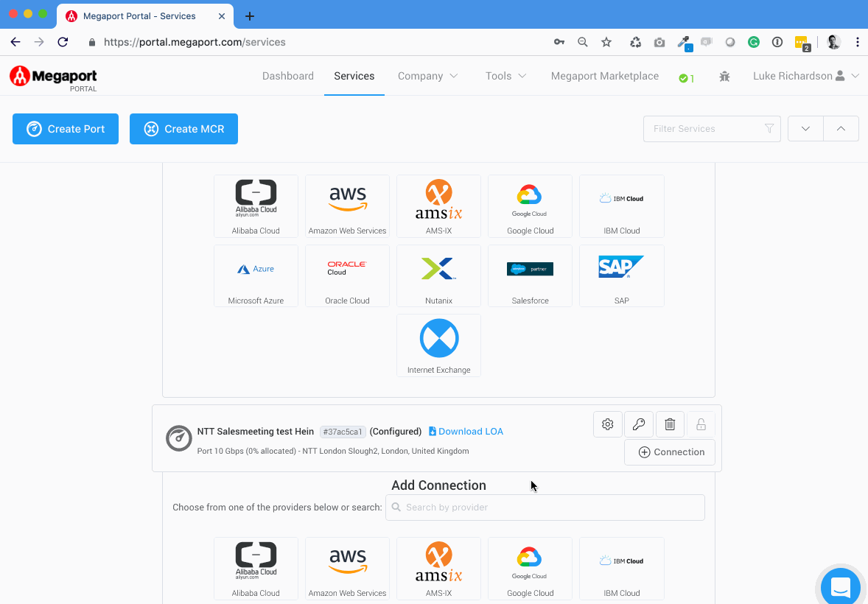The image size is (868, 604).
Task: Open the chat support bubble
Action: [840, 587]
